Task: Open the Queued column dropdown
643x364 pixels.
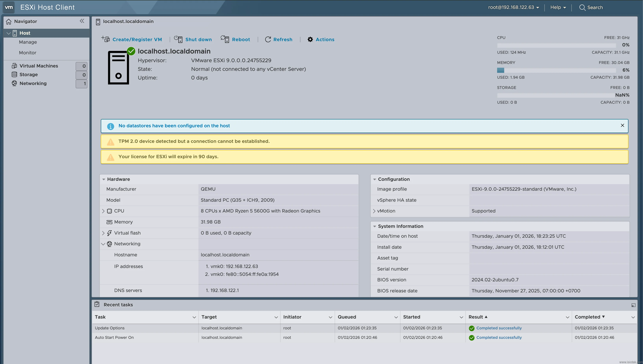Action: point(396,317)
